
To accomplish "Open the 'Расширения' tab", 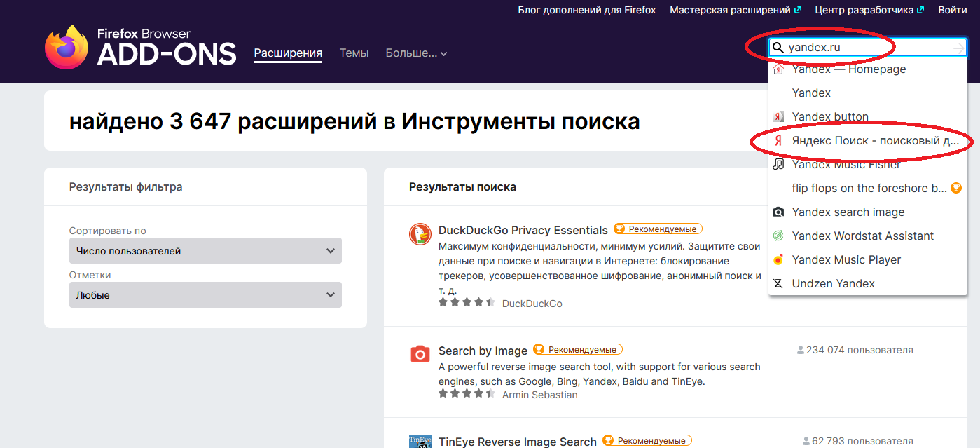I will [x=288, y=53].
